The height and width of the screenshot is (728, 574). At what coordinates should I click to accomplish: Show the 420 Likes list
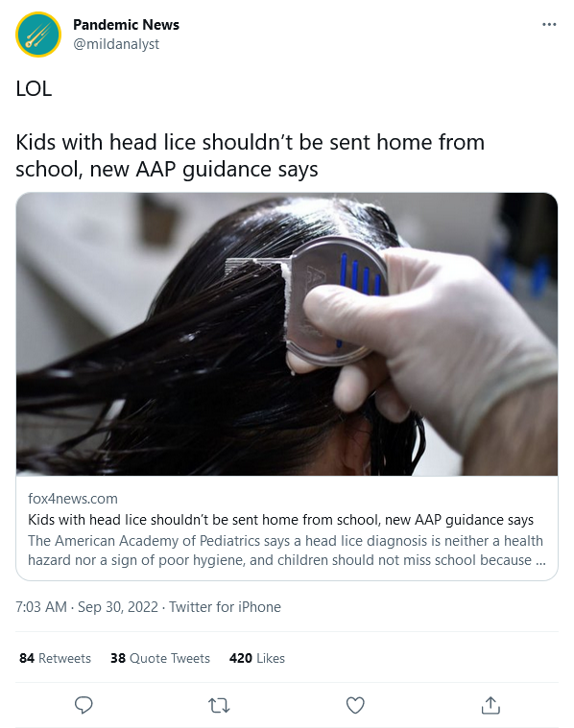click(x=257, y=658)
